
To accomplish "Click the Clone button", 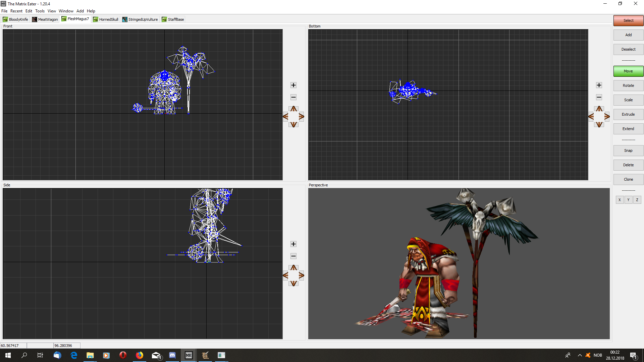I will click(x=628, y=179).
